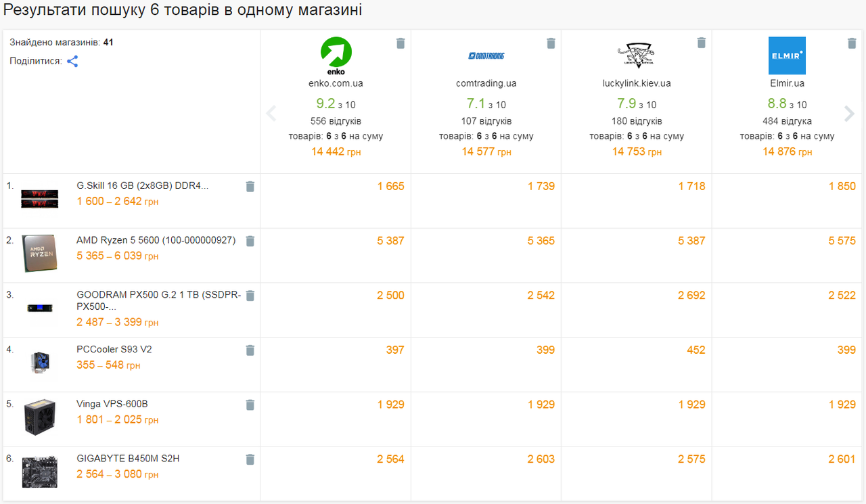Delete AMD Ryzen 5 5600 from the list
The height and width of the screenshot is (504, 866).
(250, 241)
